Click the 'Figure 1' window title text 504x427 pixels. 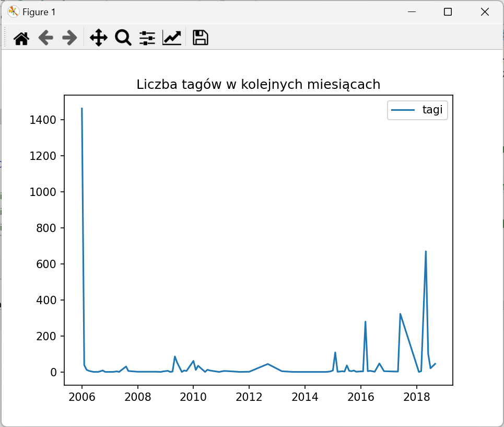39,12
